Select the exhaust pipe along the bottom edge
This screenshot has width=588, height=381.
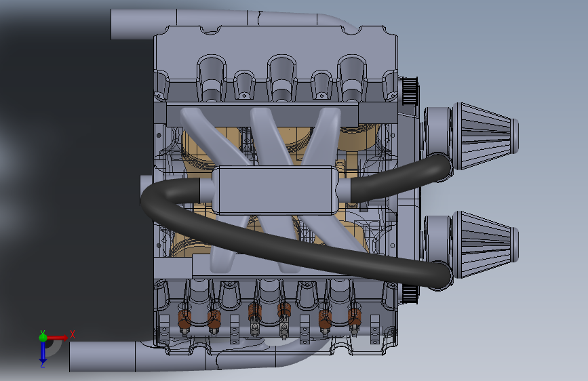(169, 356)
